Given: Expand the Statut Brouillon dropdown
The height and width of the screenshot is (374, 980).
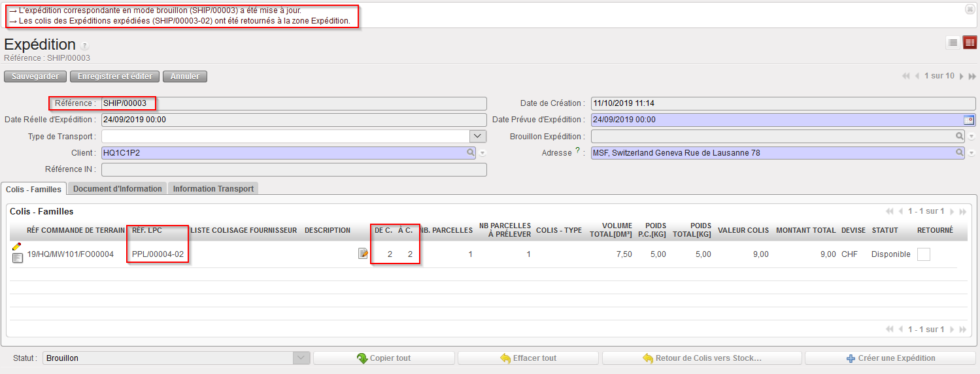Looking at the screenshot, I should (301, 358).
